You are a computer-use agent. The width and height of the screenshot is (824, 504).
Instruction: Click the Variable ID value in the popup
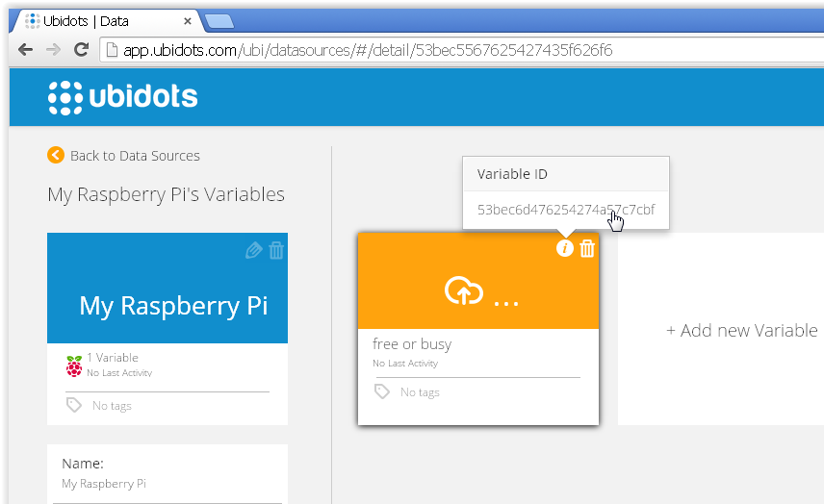pyautogui.click(x=566, y=210)
